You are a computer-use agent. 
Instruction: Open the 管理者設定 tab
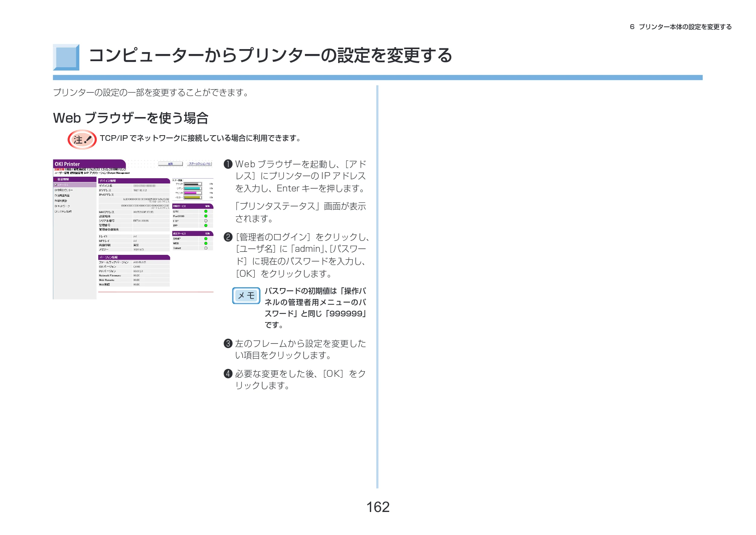[80, 169]
